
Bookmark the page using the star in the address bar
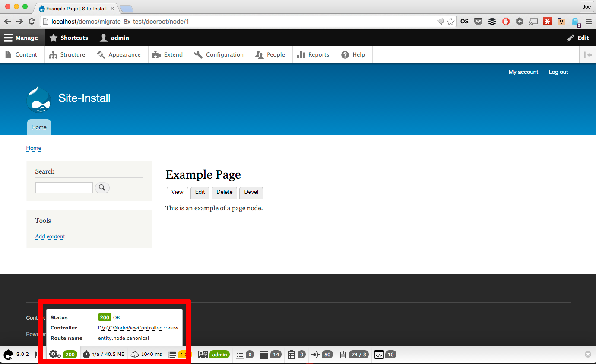pos(451,21)
